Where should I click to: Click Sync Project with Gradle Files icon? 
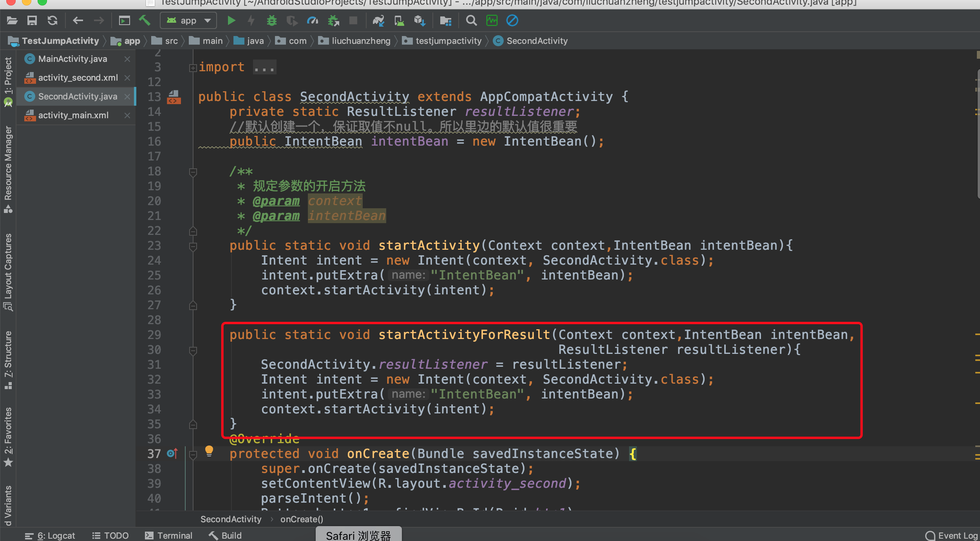378,20
